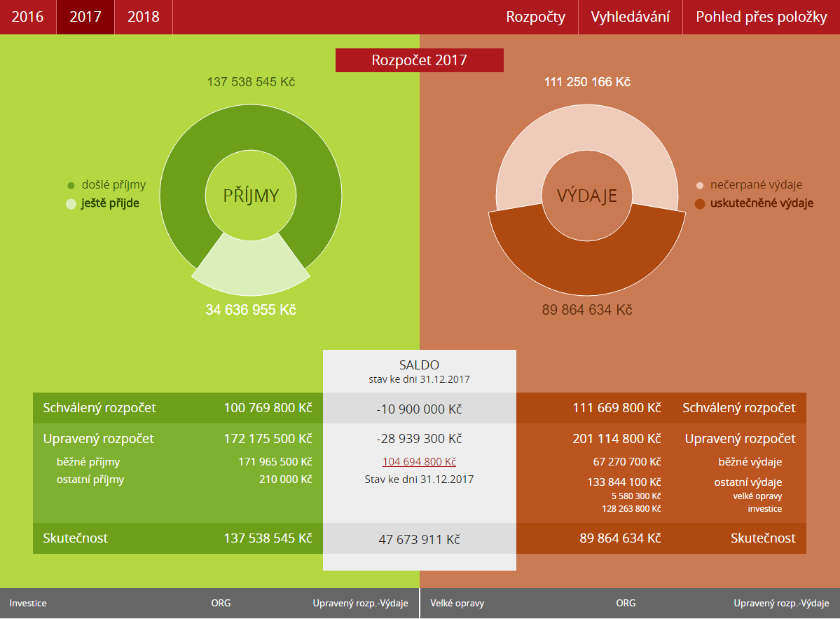The width and height of the screenshot is (840, 619).
Task: Switch to the 2016 year tab
Action: [28, 17]
